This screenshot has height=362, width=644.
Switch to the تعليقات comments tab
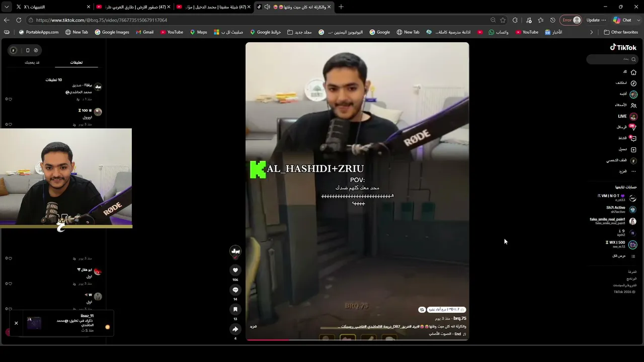pos(76,62)
